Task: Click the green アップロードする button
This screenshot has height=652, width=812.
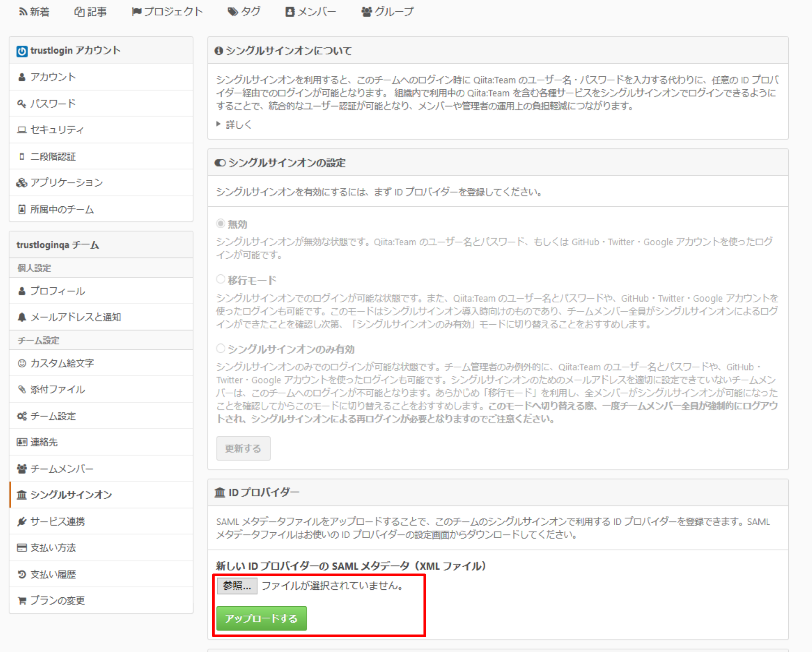Action: click(x=262, y=619)
